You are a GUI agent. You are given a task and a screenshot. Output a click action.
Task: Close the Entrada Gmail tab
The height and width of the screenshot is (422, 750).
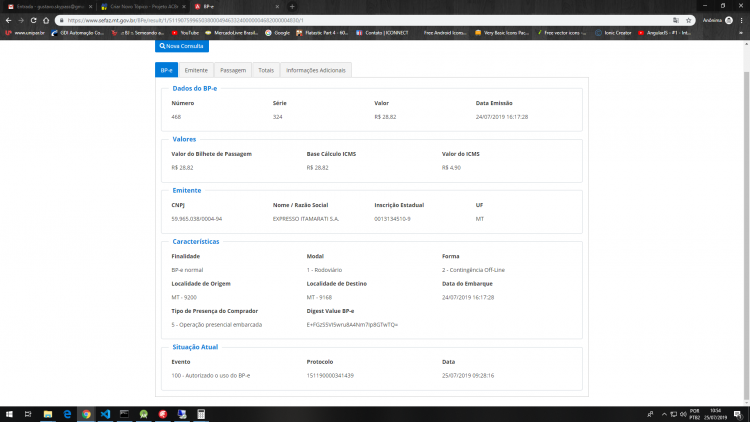90,7
